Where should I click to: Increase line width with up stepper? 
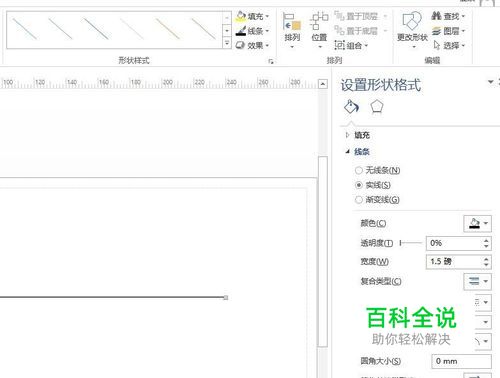tap(486, 258)
